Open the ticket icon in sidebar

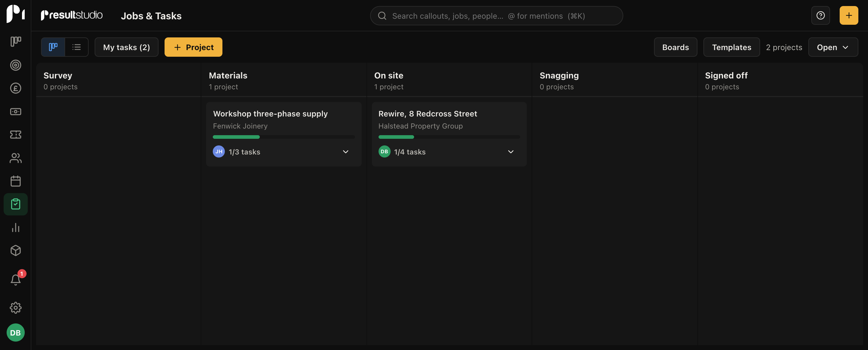[15, 135]
